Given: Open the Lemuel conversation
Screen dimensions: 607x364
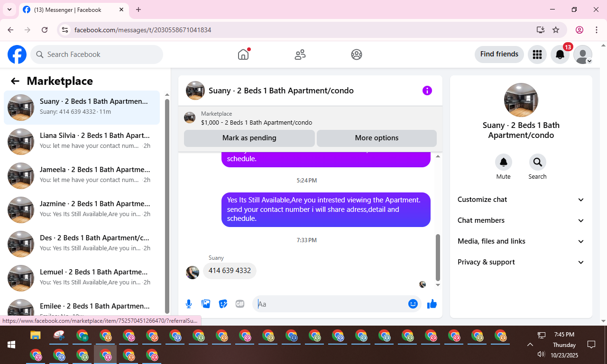Looking at the screenshot, I should 82,278.
